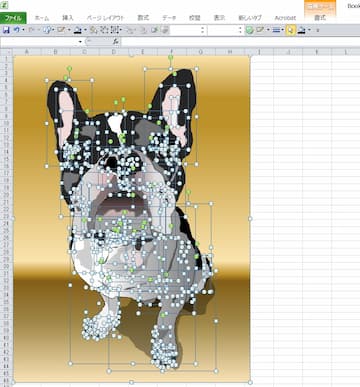Viewport: 360px width, 387px height.
Task: Click the green round icon after the size boxes
Action: (249, 30)
